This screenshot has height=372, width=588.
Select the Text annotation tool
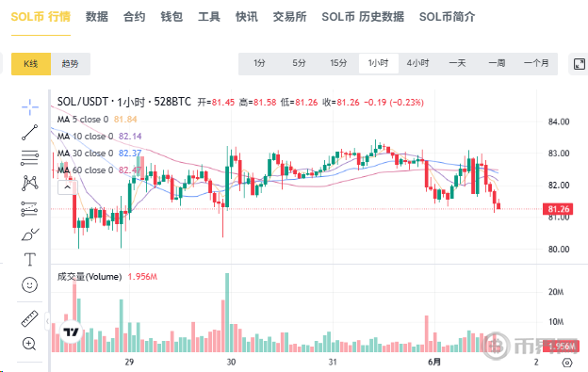[30, 259]
